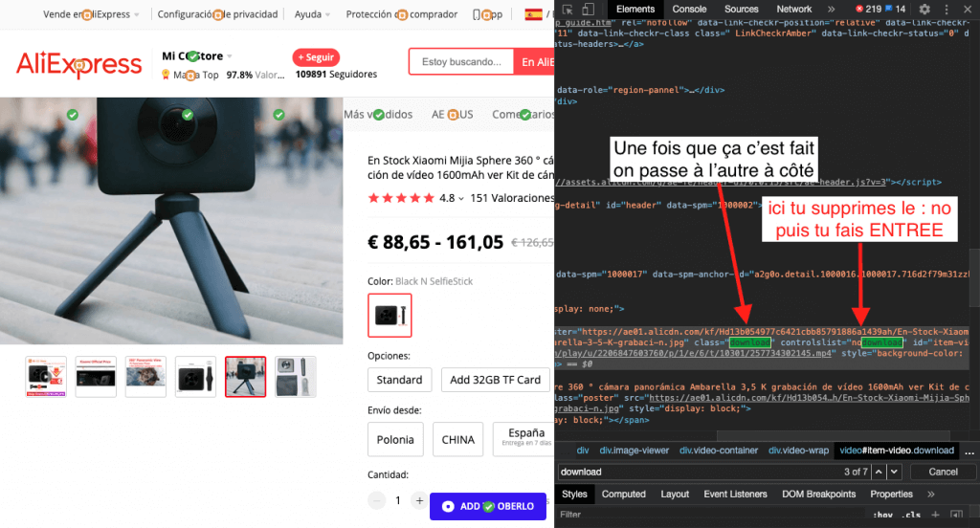Click the Spanish flag country selector
The width and height of the screenshot is (980, 528).
tap(533, 13)
